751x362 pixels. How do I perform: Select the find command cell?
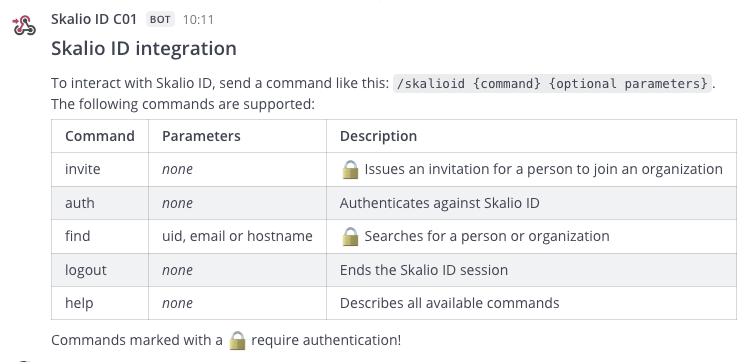point(100,237)
